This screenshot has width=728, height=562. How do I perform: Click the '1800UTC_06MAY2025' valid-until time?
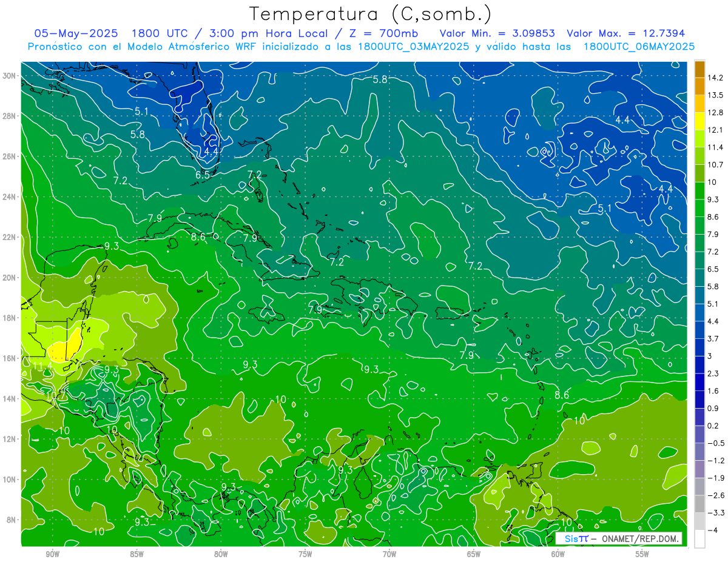[x=639, y=47]
